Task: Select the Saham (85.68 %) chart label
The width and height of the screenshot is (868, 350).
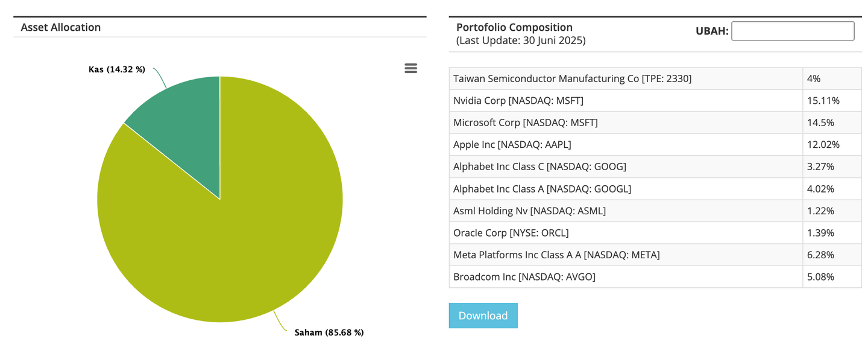Action: click(x=329, y=332)
